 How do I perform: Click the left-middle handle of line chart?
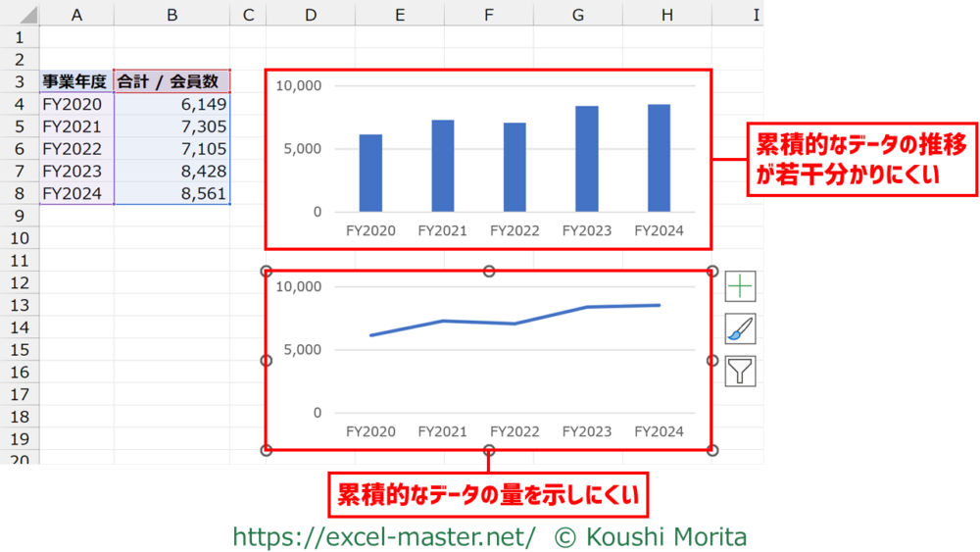[266, 361]
